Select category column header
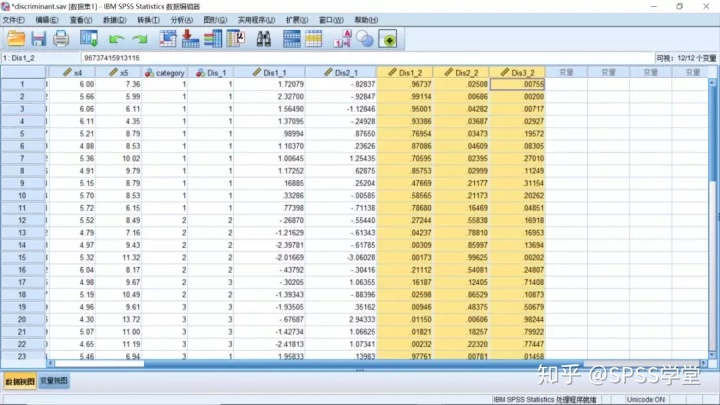The image size is (720, 405). pyautogui.click(x=164, y=73)
